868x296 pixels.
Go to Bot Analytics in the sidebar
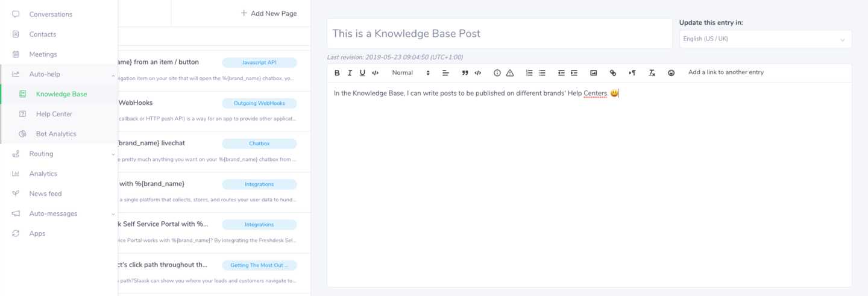tap(56, 134)
